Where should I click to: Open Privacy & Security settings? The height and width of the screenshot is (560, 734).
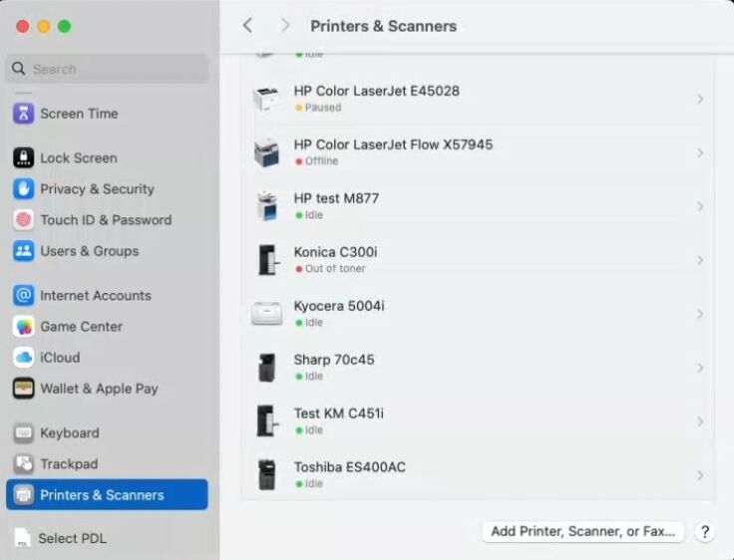[97, 189]
